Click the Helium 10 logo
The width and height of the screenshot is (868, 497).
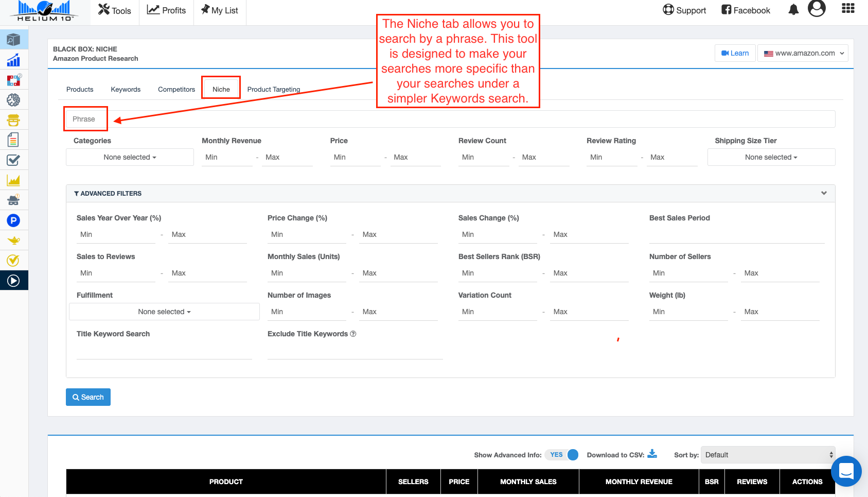[45, 11]
